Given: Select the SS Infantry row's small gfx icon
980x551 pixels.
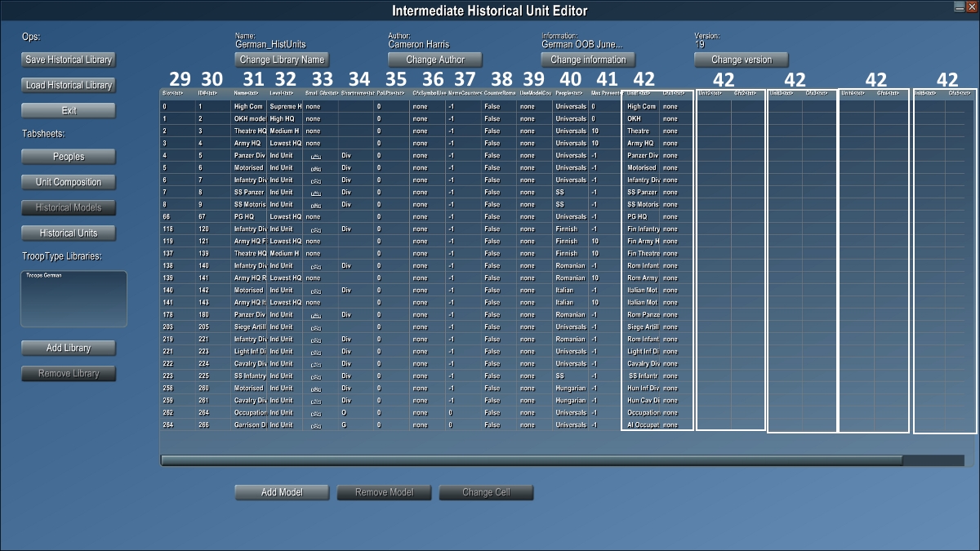Looking at the screenshot, I should click(x=315, y=376).
